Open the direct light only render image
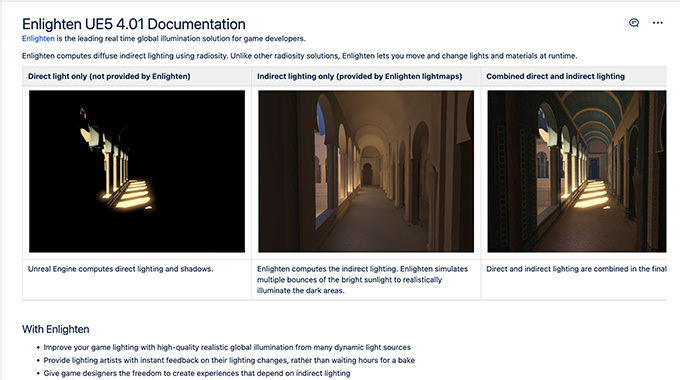The width and height of the screenshot is (680, 380). (137, 171)
